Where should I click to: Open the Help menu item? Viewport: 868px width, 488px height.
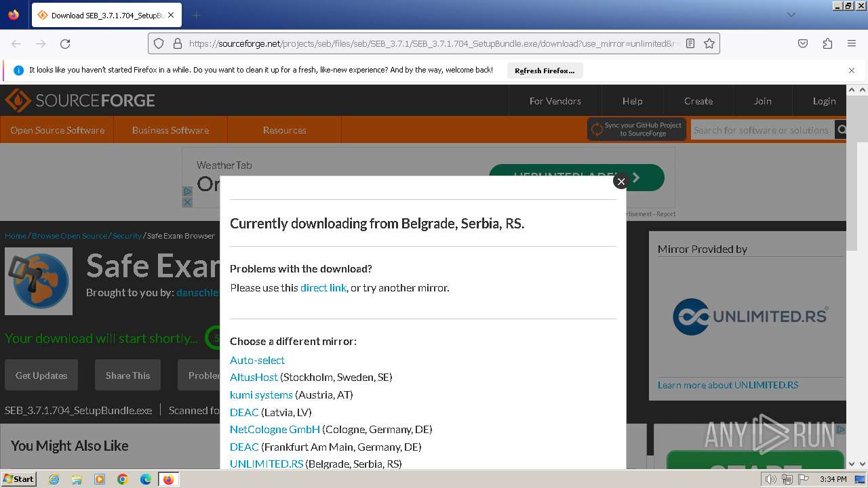point(632,101)
